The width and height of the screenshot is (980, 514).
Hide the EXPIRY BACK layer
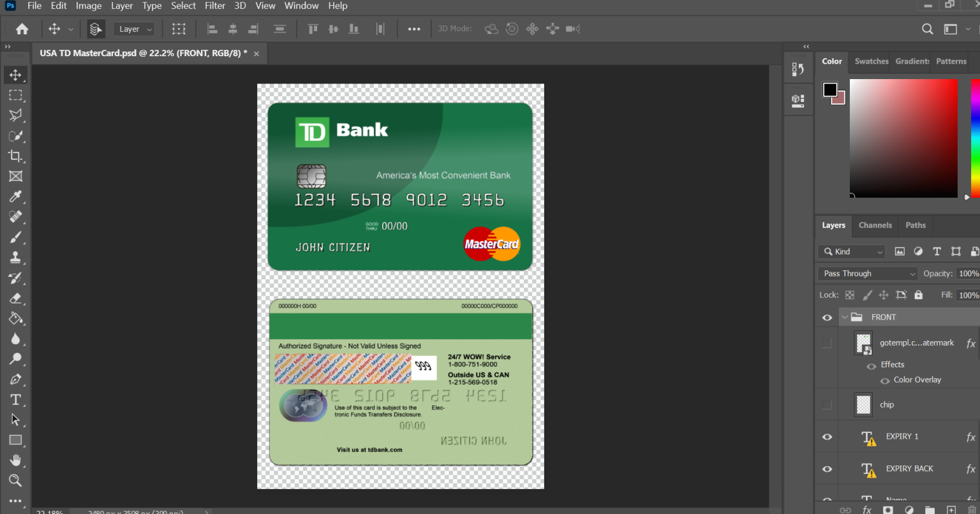click(x=827, y=469)
